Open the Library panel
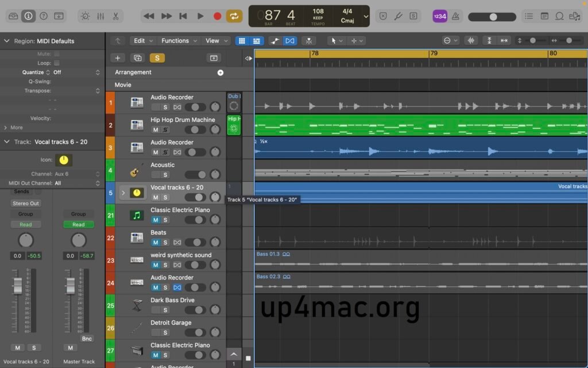The height and width of the screenshot is (368, 588). [x=14, y=16]
